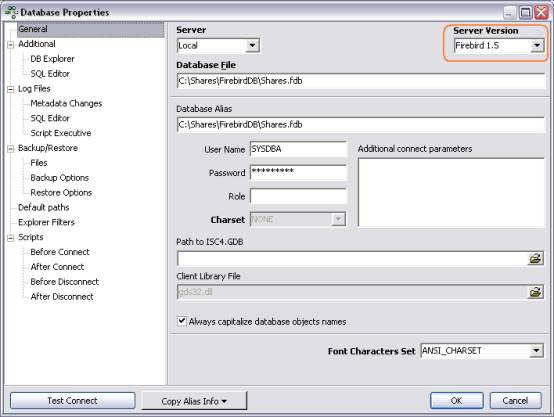
Task: Minimize the Database Properties window
Action: click(x=509, y=13)
